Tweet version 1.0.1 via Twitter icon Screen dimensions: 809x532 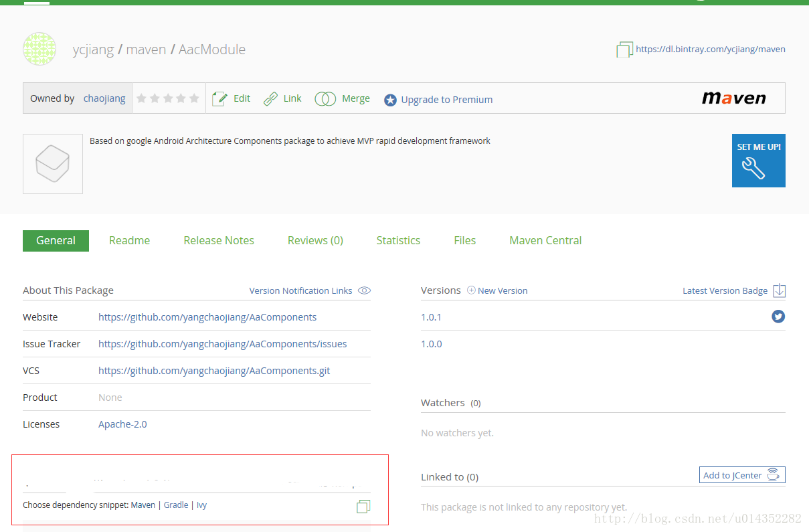tap(778, 317)
